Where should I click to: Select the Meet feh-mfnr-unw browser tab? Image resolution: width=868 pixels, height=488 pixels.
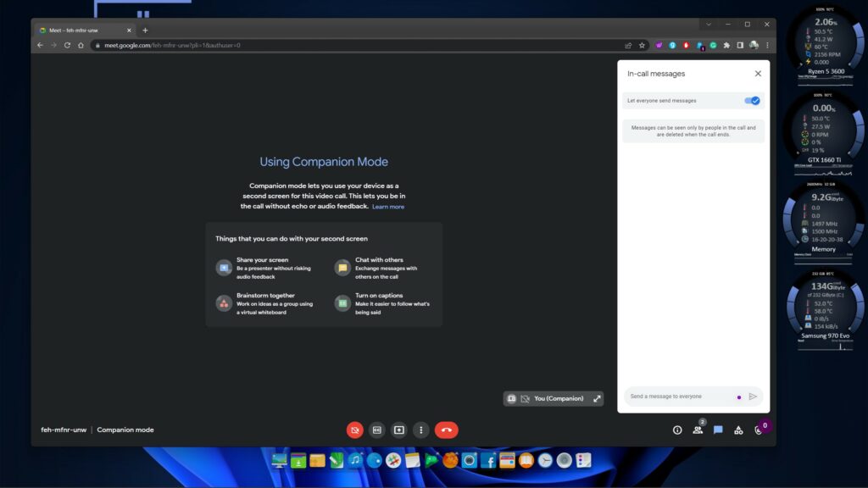point(81,30)
